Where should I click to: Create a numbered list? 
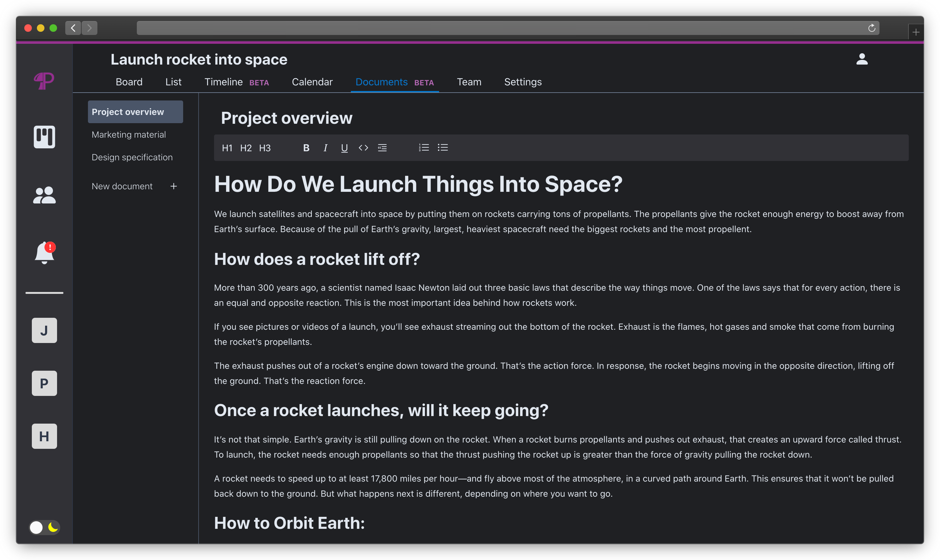pyautogui.click(x=424, y=147)
